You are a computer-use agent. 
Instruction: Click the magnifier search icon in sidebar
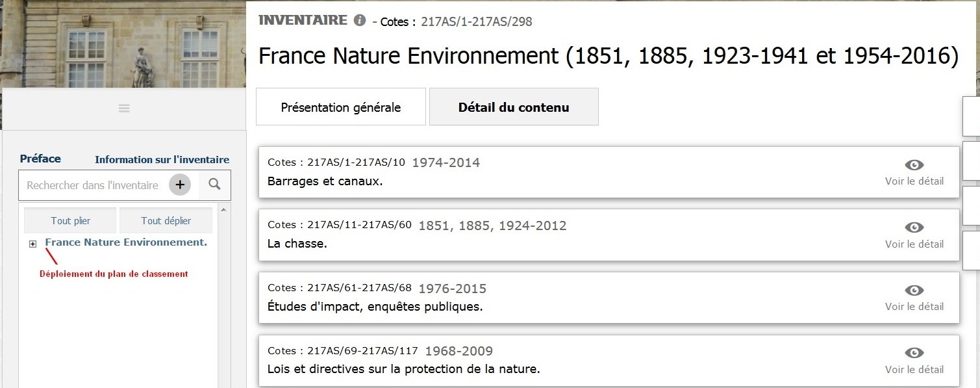(x=214, y=185)
